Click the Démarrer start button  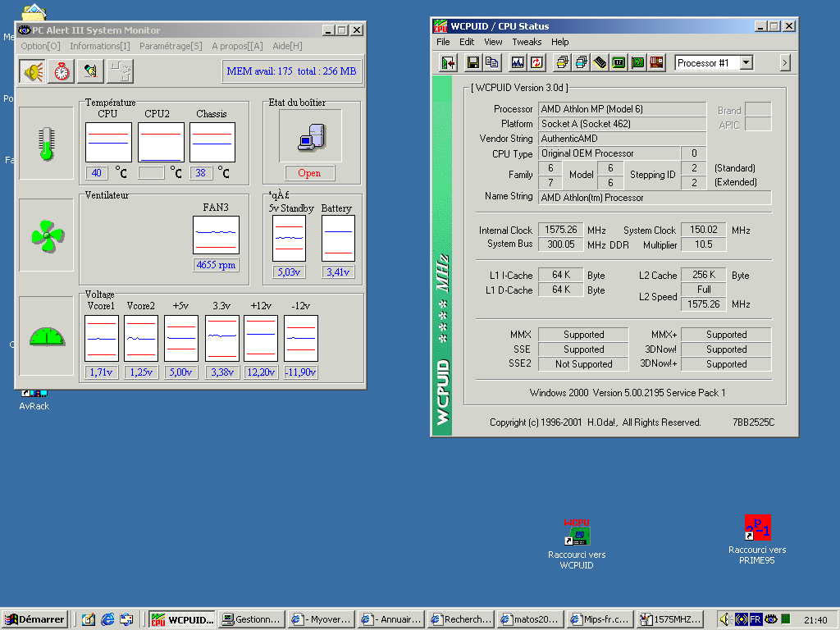(x=34, y=619)
